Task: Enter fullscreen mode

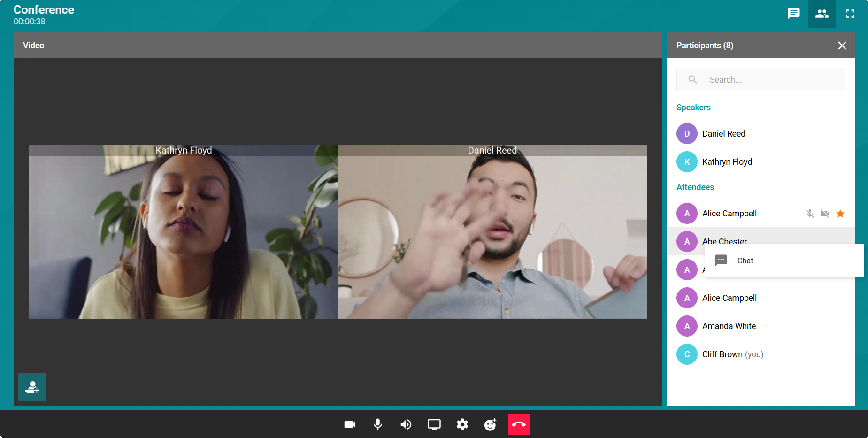Action: (x=850, y=14)
